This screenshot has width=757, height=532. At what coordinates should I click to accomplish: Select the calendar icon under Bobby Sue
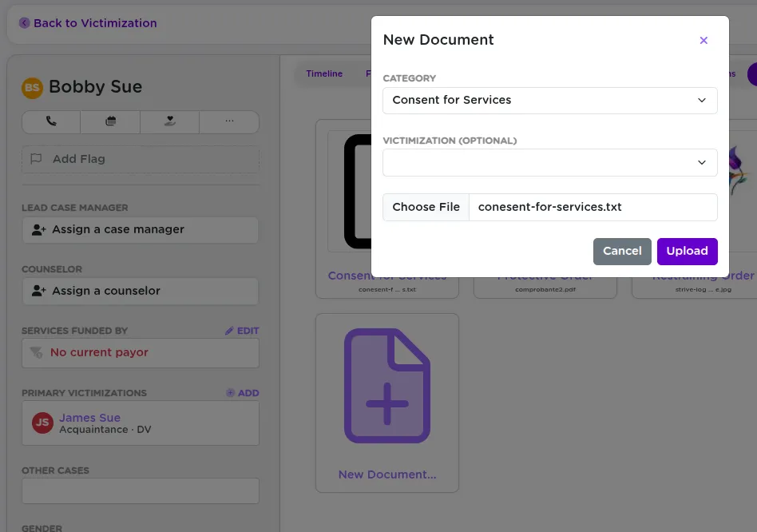pyautogui.click(x=110, y=121)
